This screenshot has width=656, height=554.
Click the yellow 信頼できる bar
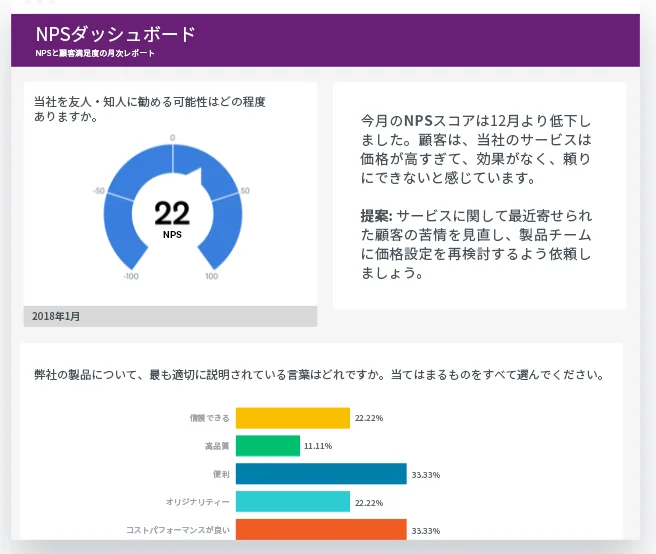point(292,418)
